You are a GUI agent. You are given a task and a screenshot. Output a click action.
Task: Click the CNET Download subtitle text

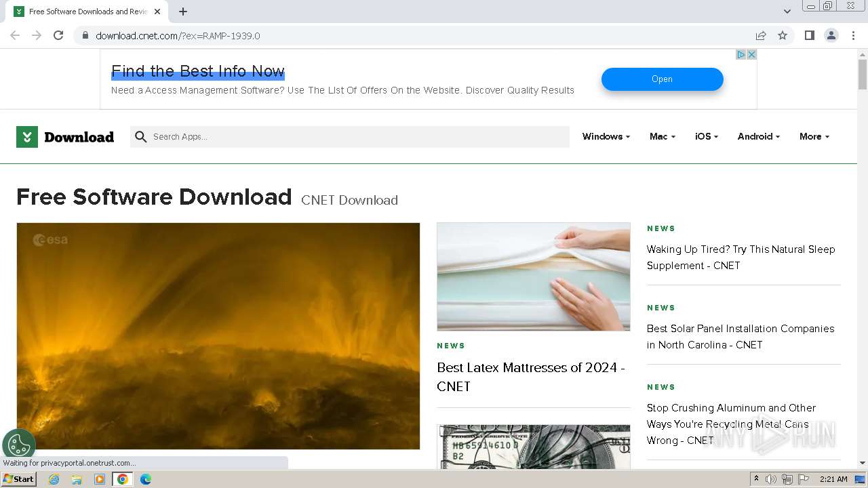point(349,200)
